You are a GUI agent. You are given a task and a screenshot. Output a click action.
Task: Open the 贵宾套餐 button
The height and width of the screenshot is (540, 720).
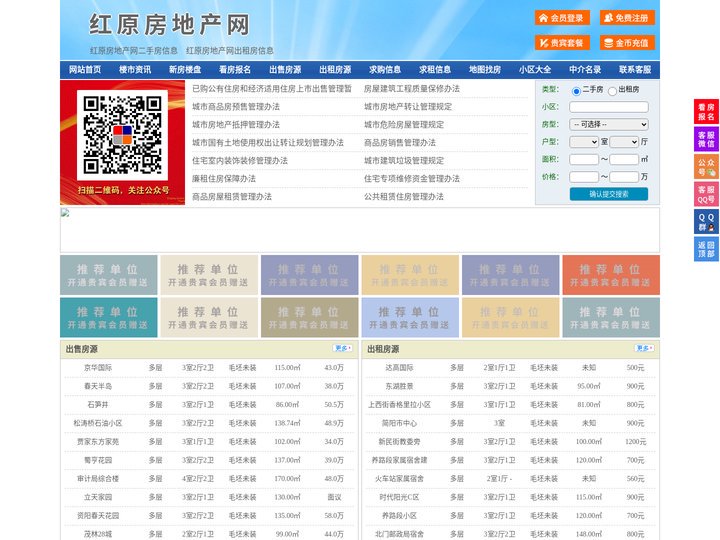tap(562, 43)
